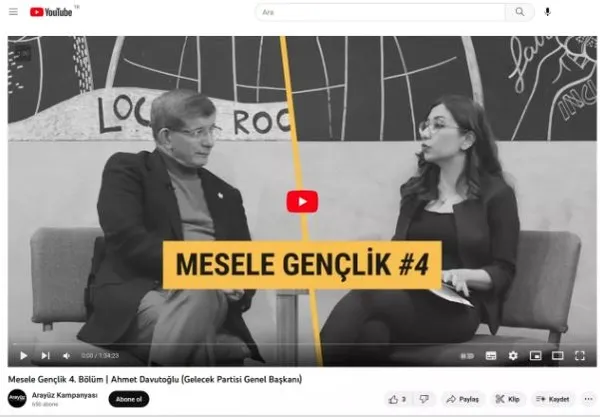This screenshot has height=417, width=600.
Task: Skip to the next video
Action: pyautogui.click(x=46, y=355)
